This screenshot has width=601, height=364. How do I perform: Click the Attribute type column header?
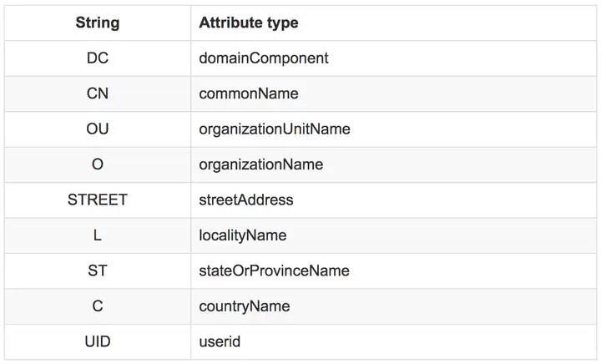pyautogui.click(x=249, y=23)
